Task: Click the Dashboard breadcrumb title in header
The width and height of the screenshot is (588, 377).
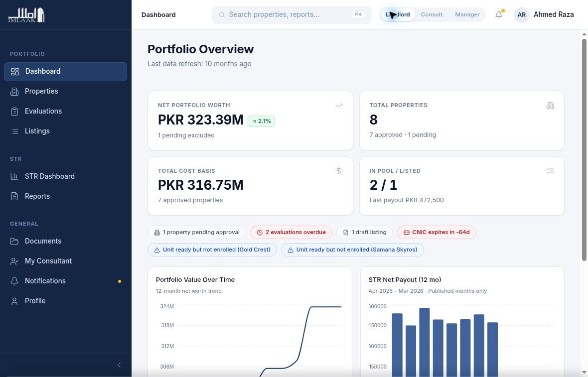Action: click(x=158, y=14)
